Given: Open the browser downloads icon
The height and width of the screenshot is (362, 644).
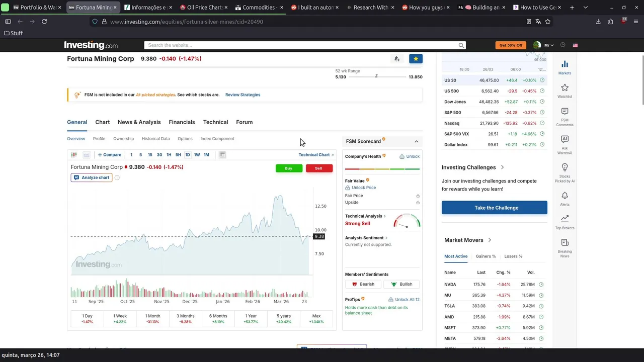Looking at the screenshot, I should [598, 22].
